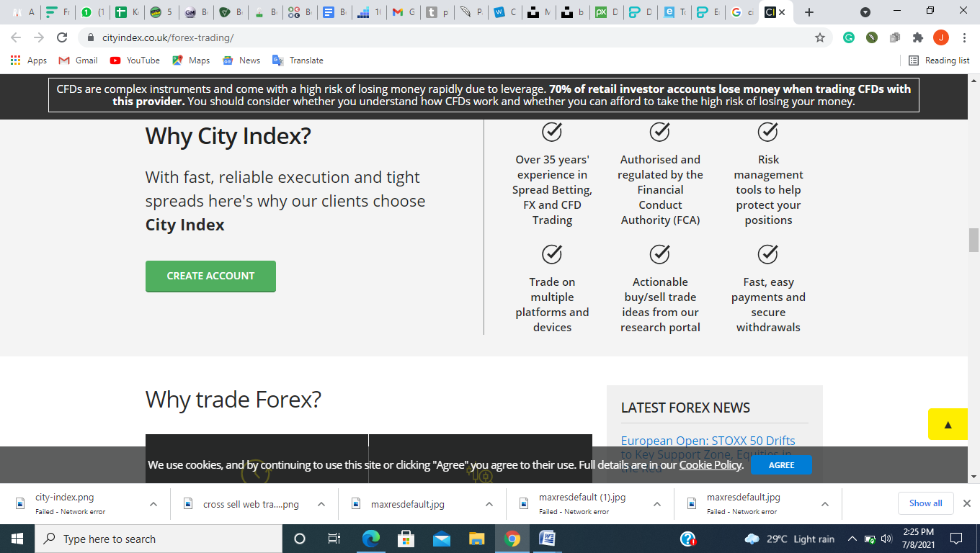This screenshot has height=553, width=980.
Task: View site info via the padlock icon
Action: [x=91, y=37]
